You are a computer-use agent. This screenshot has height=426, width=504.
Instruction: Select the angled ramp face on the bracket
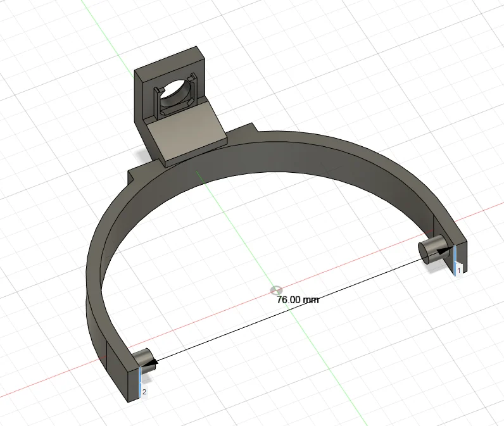pyautogui.click(x=187, y=130)
